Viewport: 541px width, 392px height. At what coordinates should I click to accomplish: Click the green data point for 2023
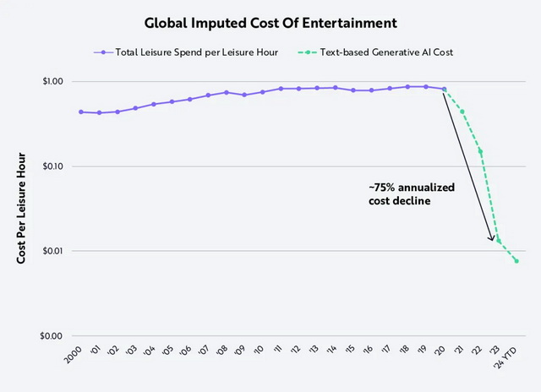(499, 241)
